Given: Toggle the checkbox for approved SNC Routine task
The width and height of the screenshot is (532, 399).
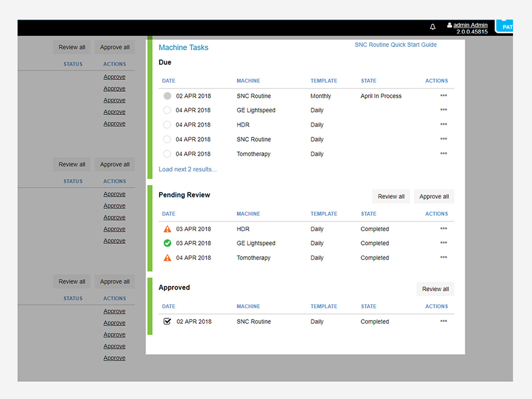Looking at the screenshot, I should click(168, 321).
